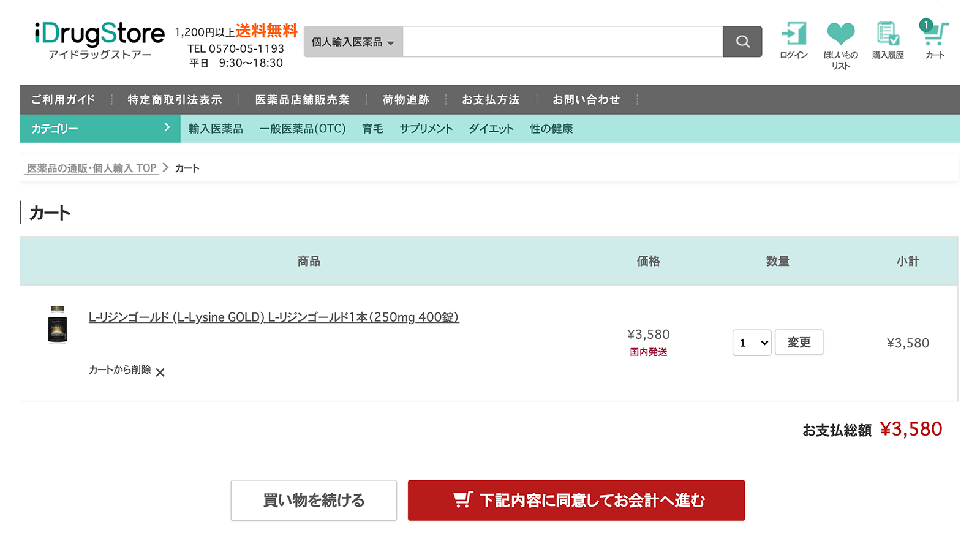980x549 pixels.
Task: Click the 変更 quantity update button
Action: click(799, 342)
